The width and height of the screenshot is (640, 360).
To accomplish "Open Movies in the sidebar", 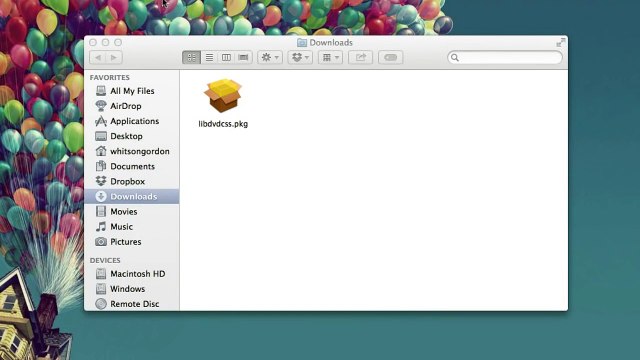I will [131, 212].
